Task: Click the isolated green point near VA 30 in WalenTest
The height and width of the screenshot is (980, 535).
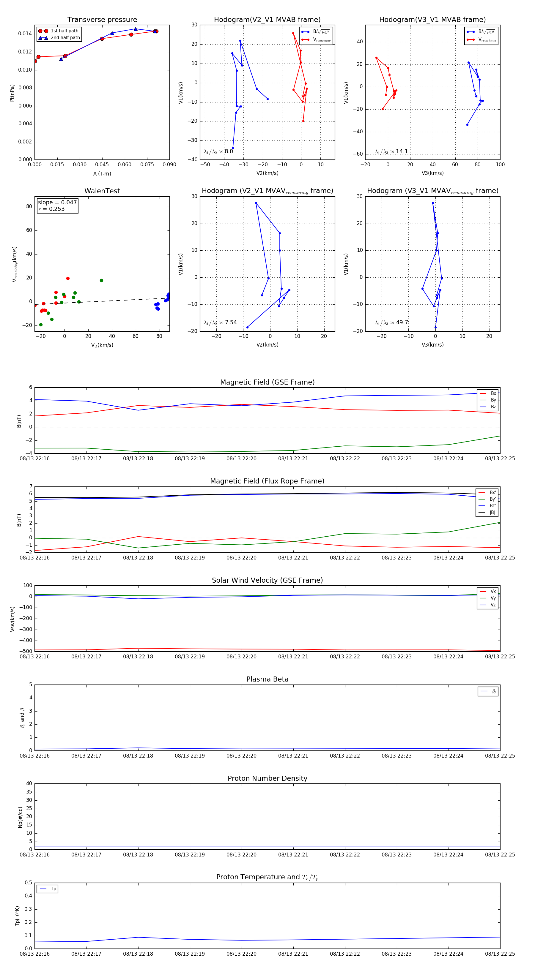Action: tap(101, 280)
